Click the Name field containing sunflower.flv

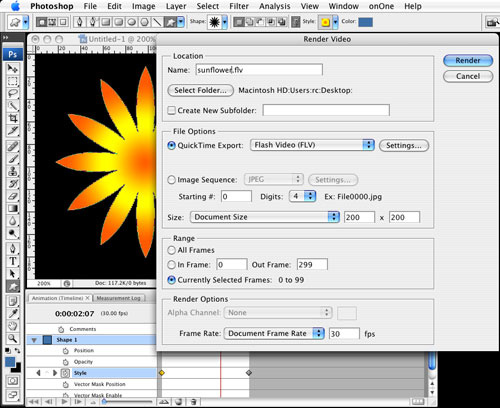pyautogui.click(x=259, y=70)
